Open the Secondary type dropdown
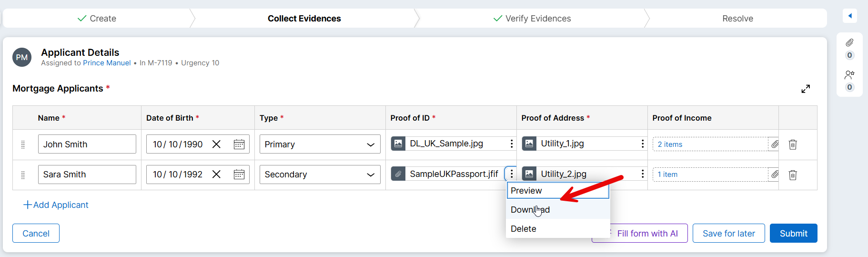The image size is (868, 257). pos(320,175)
